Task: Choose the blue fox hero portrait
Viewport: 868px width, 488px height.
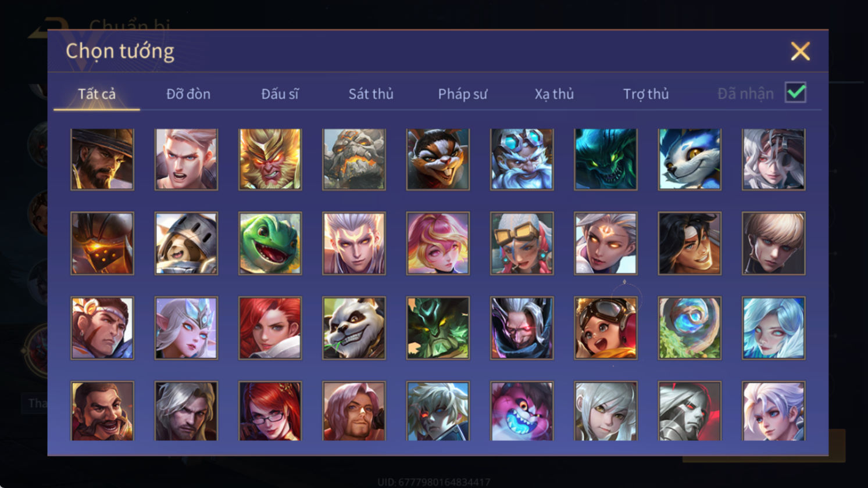Action: pyautogui.click(x=690, y=159)
